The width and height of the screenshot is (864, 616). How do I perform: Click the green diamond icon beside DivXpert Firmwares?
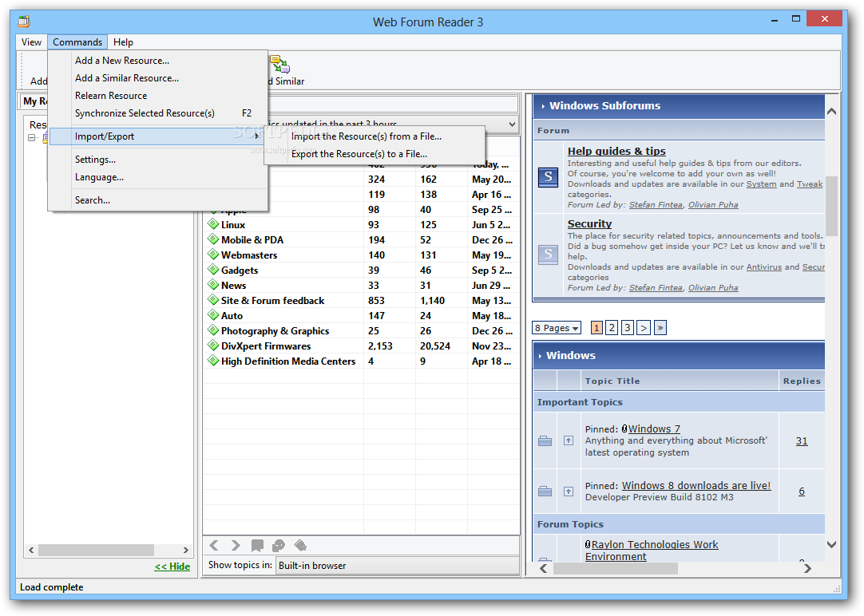[x=212, y=346]
